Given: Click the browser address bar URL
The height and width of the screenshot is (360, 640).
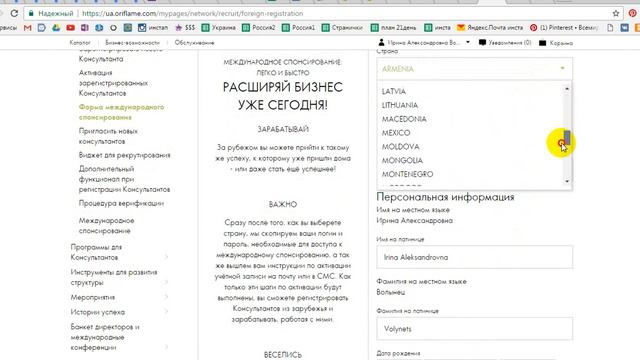Looking at the screenshot, I should pyautogui.click(x=193, y=13).
